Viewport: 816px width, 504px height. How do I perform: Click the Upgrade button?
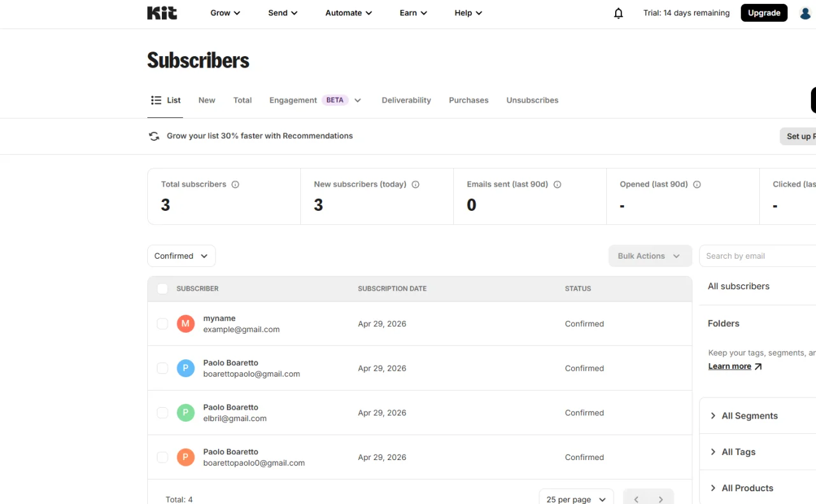764,13
